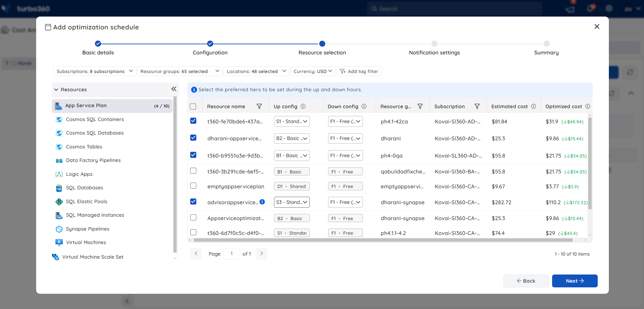Uncheck the advisorappservice row checkbox

(193, 201)
